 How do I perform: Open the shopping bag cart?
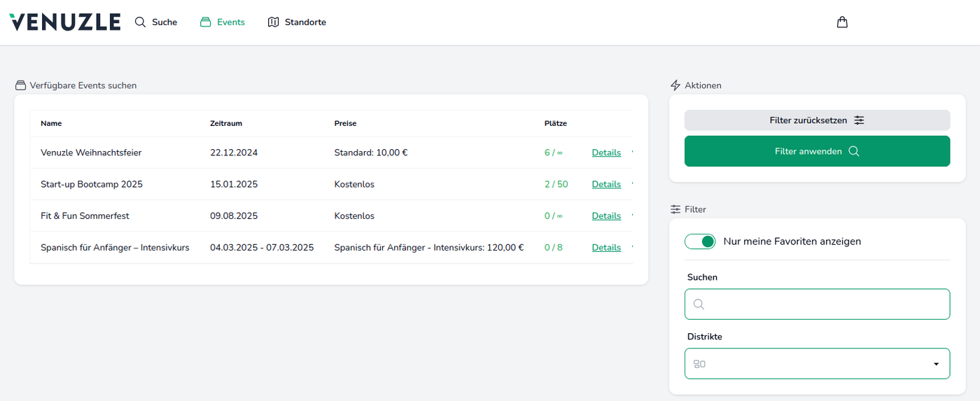coord(842,22)
